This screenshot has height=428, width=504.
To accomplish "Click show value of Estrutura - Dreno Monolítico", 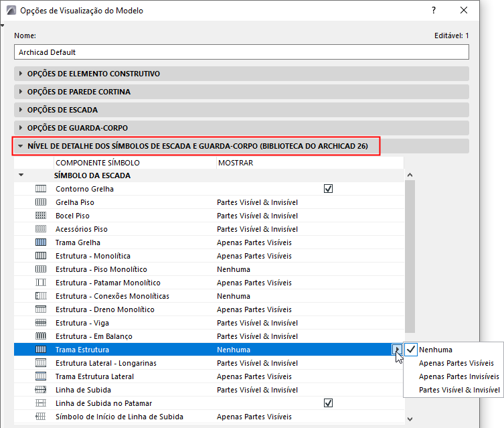I will 254,309.
